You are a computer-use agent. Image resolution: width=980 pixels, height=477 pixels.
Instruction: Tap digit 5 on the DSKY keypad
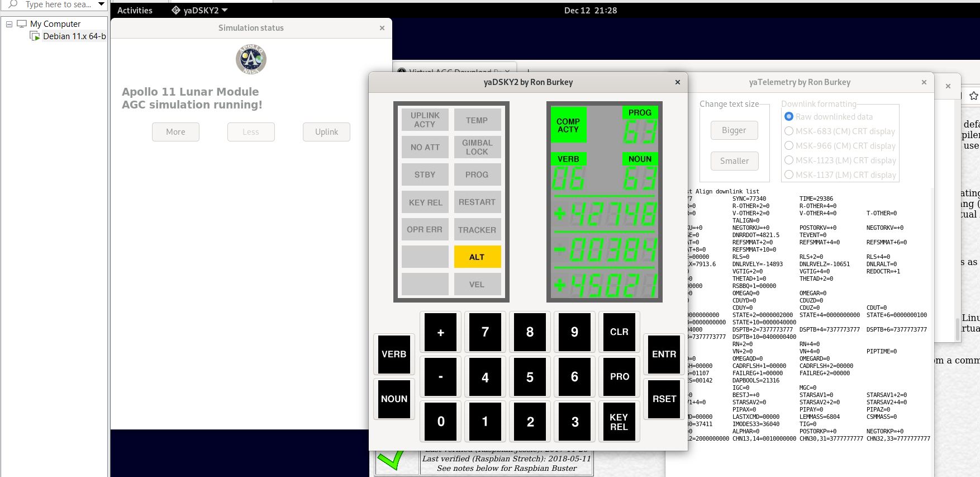pyautogui.click(x=530, y=377)
